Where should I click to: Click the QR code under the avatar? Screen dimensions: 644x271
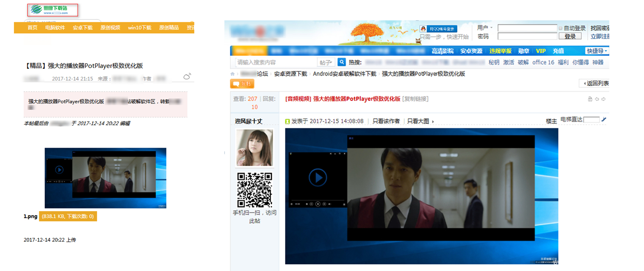[x=254, y=190]
